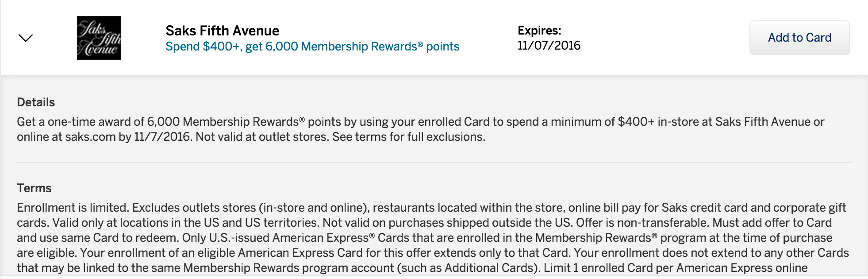Add the Saks offer to Card
Image resolution: width=868 pixels, height=279 pixels.
[x=799, y=38]
